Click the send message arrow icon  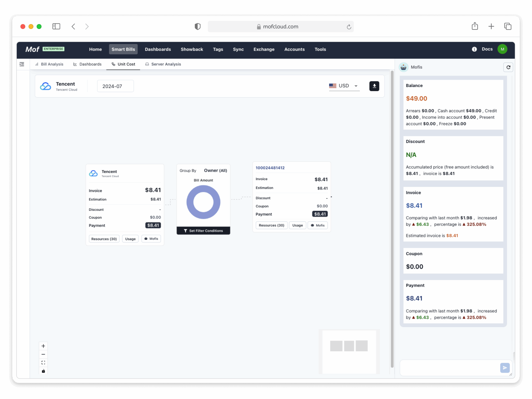pos(505,368)
